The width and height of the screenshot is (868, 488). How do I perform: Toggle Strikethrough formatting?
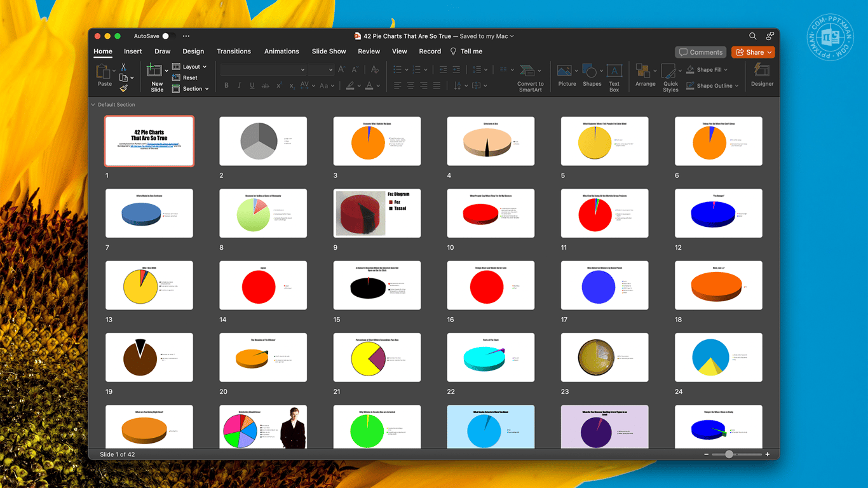tap(266, 86)
